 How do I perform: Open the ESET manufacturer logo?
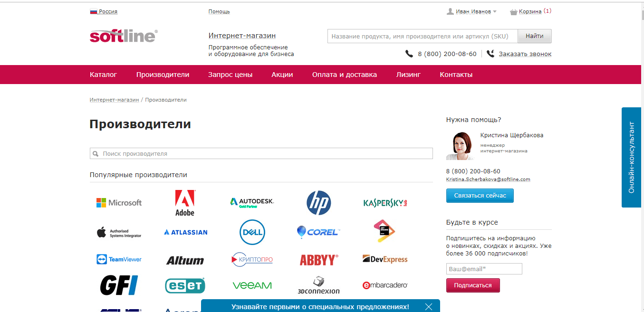point(185,285)
